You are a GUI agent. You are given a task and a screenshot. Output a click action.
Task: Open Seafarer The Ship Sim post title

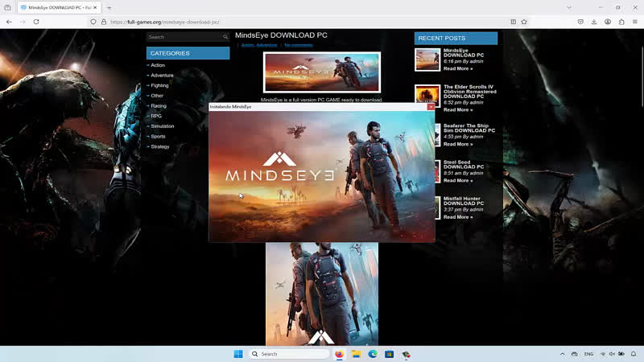[469, 128]
